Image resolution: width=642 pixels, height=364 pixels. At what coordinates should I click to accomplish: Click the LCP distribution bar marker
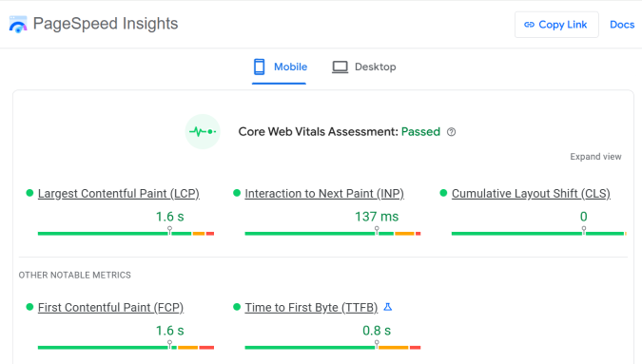coord(169,230)
